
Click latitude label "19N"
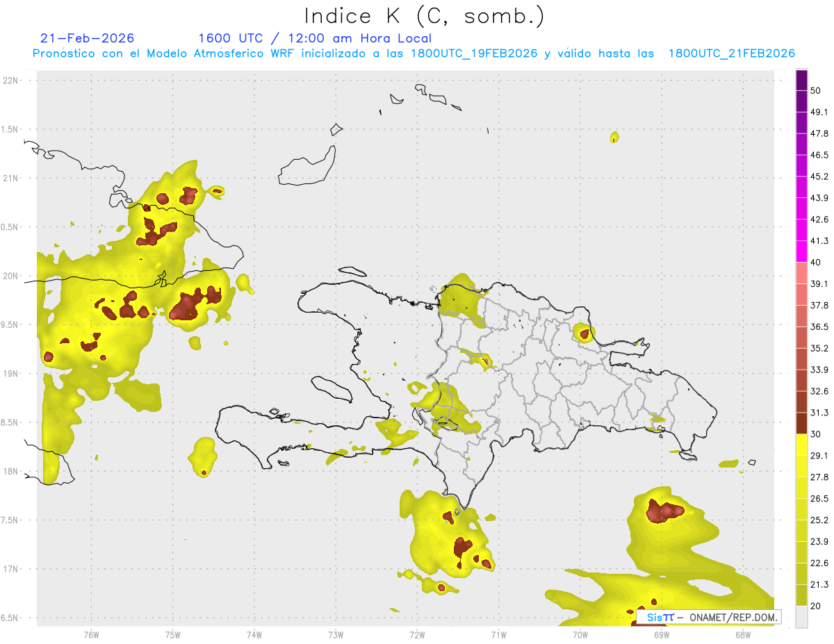(10, 374)
